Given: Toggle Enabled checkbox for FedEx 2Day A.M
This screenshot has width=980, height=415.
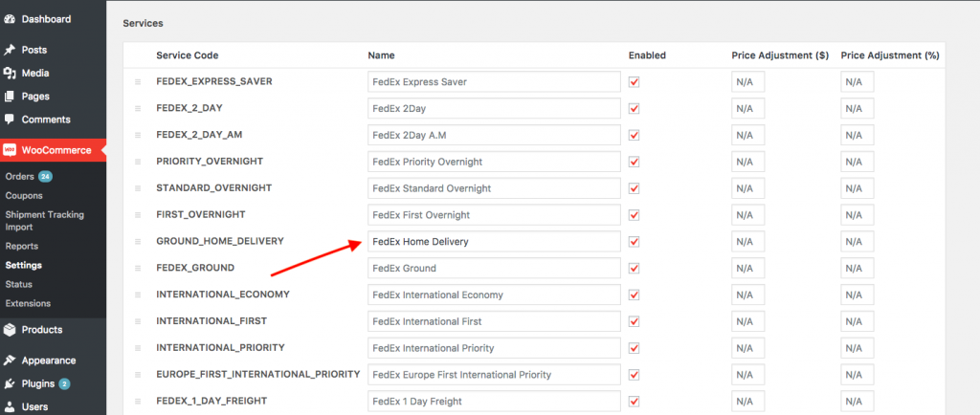Looking at the screenshot, I should click(634, 135).
